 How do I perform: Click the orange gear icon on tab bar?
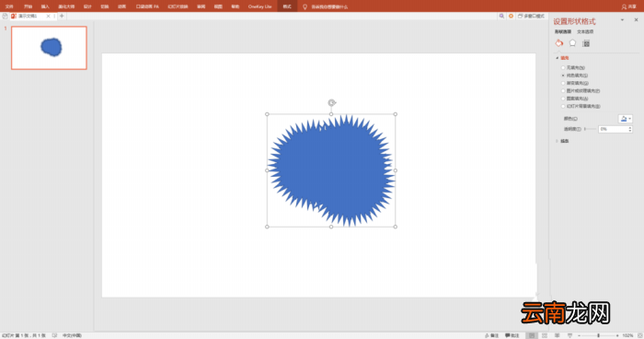point(511,16)
